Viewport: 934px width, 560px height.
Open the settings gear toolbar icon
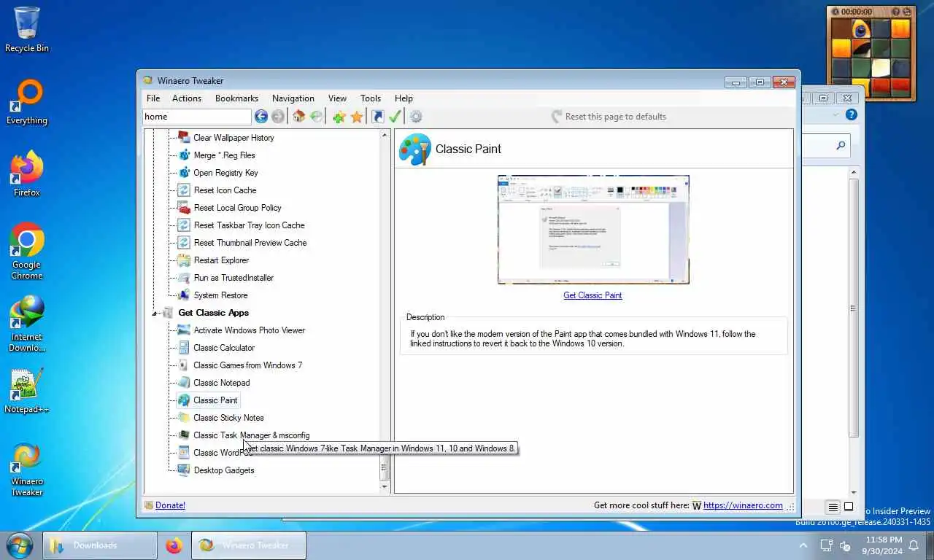click(x=416, y=117)
